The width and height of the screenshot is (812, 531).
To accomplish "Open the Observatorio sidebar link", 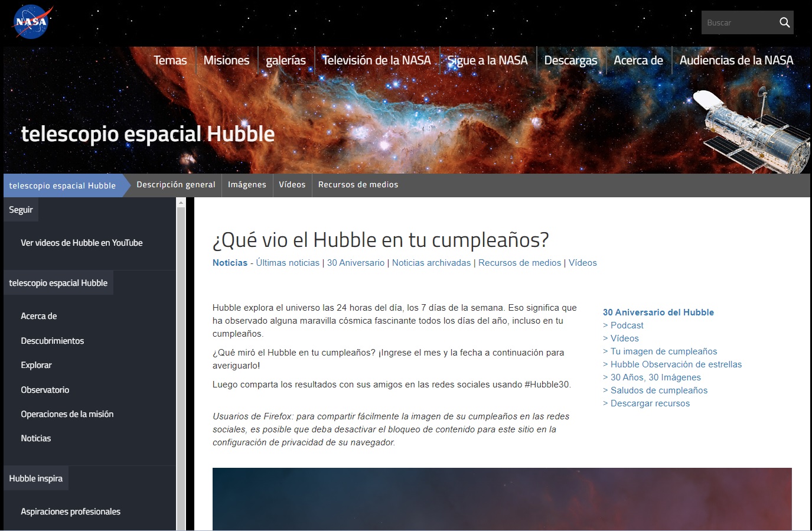I will [x=45, y=390].
